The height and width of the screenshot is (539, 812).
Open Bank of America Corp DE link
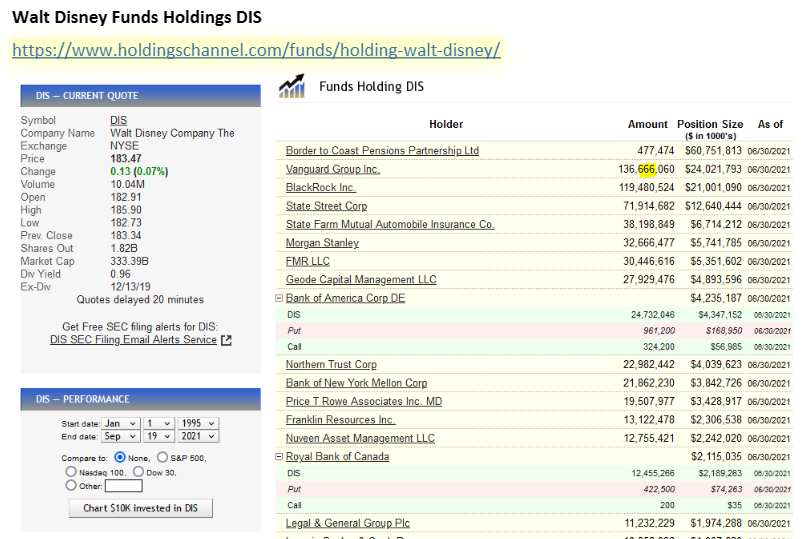pyautogui.click(x=345, y=298)
